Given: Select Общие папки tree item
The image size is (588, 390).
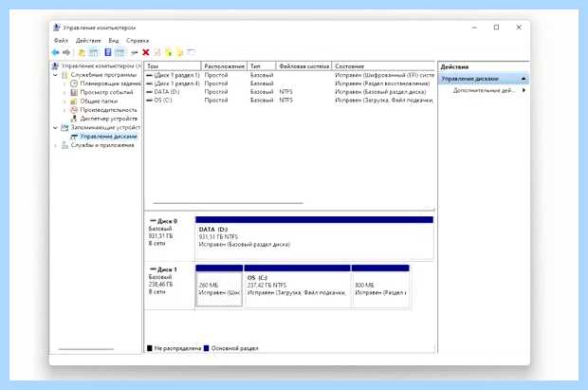Looking at the screenshot, I should (x=99, y=102).
